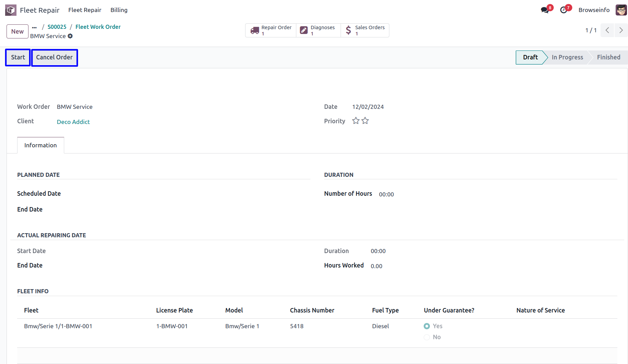Click the Repair Order truck icon
This screenshot has height=364, width=628.
[254, 31]
